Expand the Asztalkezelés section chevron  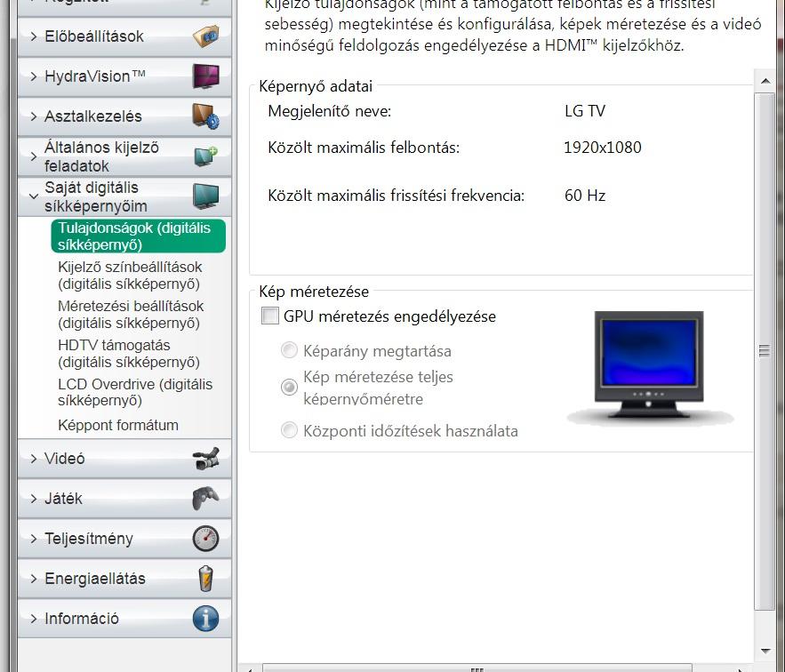[34, 116]
